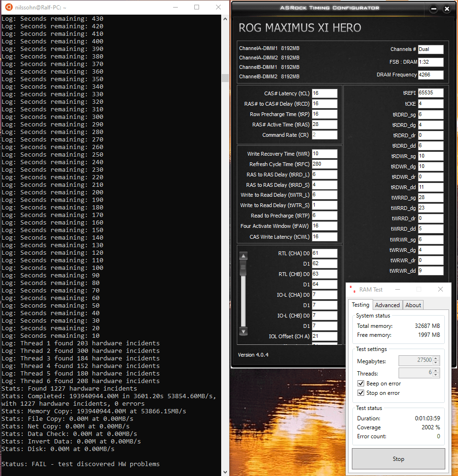Click the Coverage value '2002 %'

[x=431, y=427]
